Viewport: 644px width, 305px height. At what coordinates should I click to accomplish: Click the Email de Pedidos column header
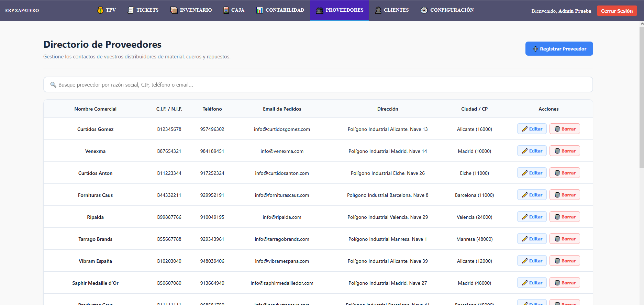282,109
